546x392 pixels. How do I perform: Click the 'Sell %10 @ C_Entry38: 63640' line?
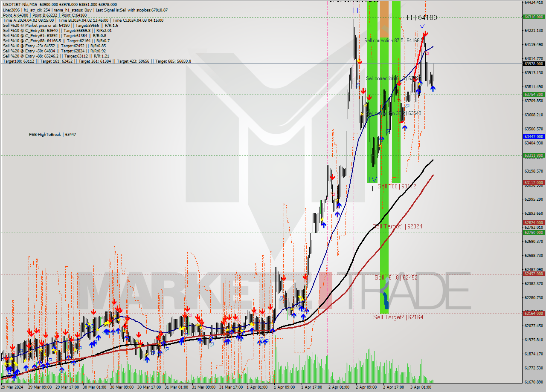click(57, 30)
